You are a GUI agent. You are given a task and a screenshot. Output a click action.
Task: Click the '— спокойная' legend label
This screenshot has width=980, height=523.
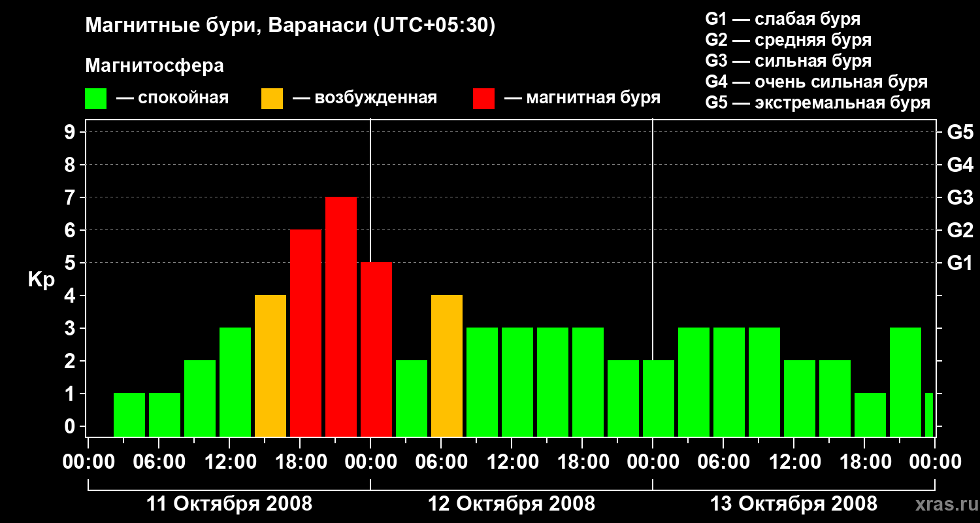tap(172, 98)
